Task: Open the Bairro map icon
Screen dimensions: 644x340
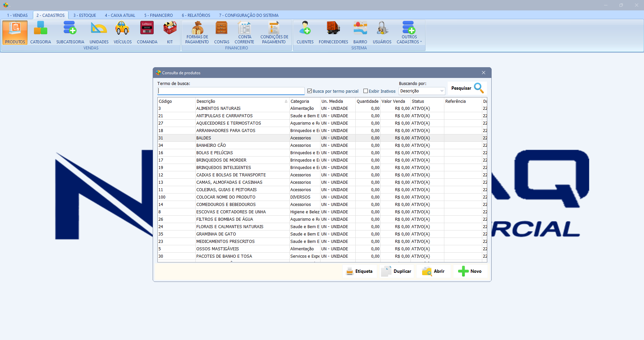Action: point(360,32)
